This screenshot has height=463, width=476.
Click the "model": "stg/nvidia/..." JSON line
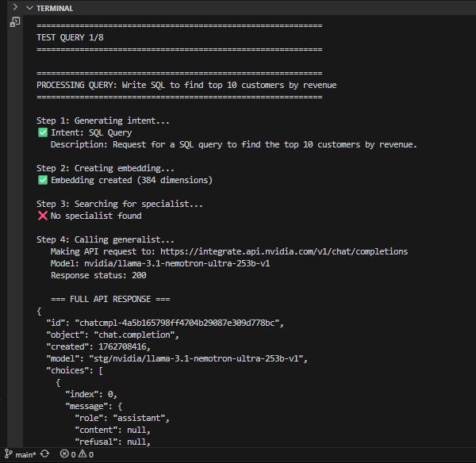coord(177,358)
